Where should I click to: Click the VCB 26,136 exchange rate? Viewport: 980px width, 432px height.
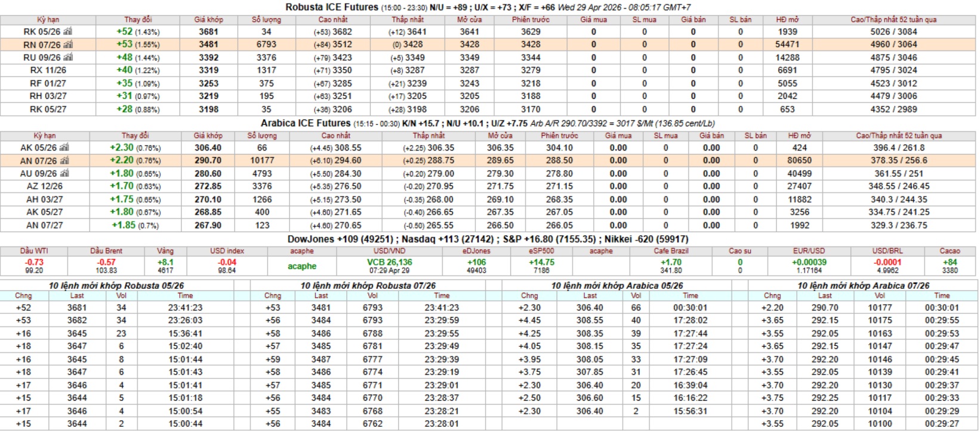coord(389,263)
